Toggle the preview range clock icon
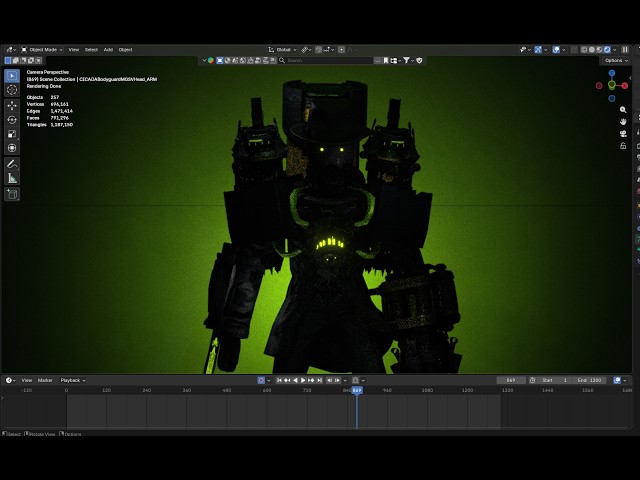 532,380
